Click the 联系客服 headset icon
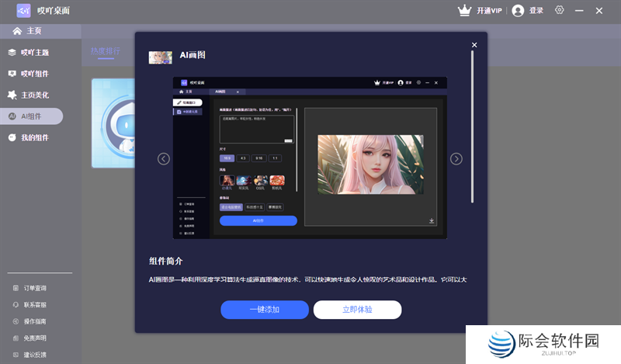This screenshot has height=364, width=621. 16,305
